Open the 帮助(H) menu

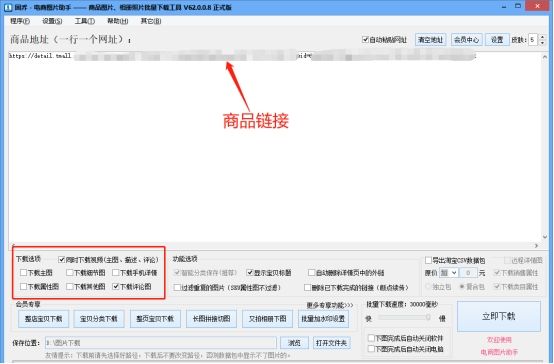pyautogui.click(x=118, y=21)
